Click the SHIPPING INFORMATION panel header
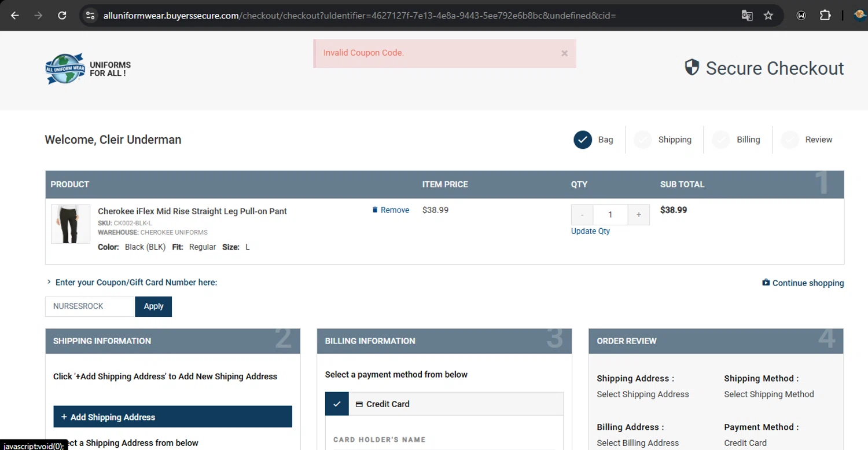 [172, 341]
